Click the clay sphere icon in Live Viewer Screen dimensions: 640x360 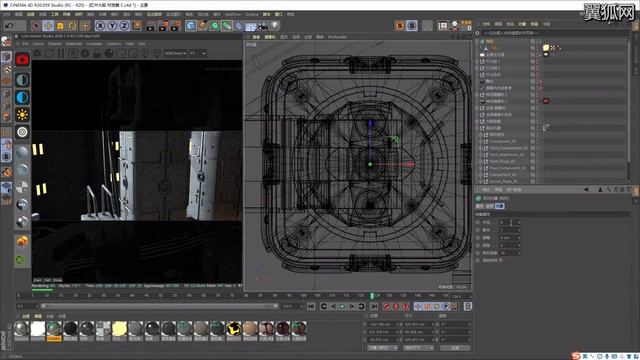(109, 53)
